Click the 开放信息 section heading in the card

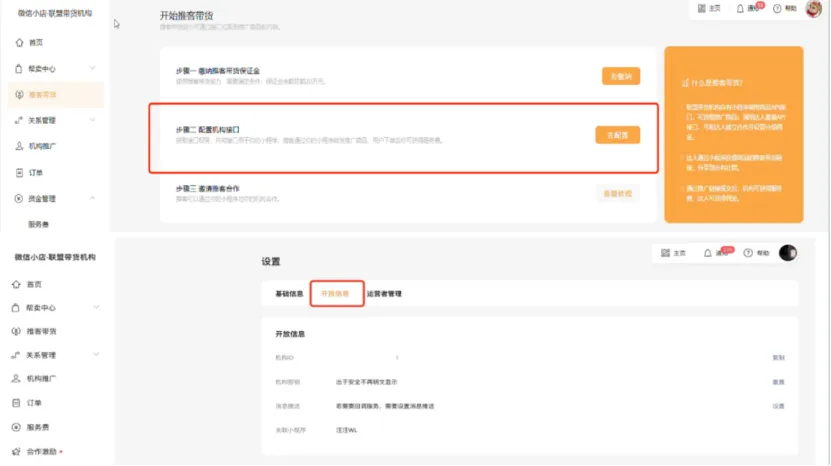coord(290,335)
